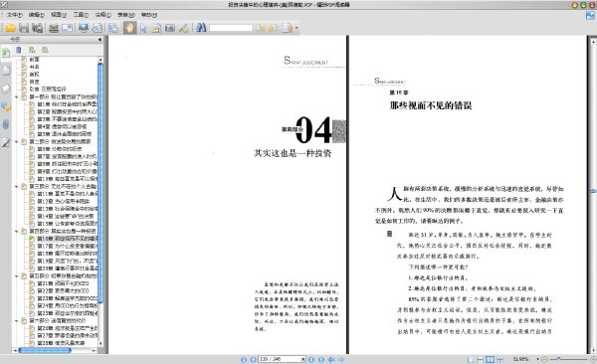The height and width of the screenshot is (364, 597).
Task: Open the 文件 menu
Action: point(15,15)
